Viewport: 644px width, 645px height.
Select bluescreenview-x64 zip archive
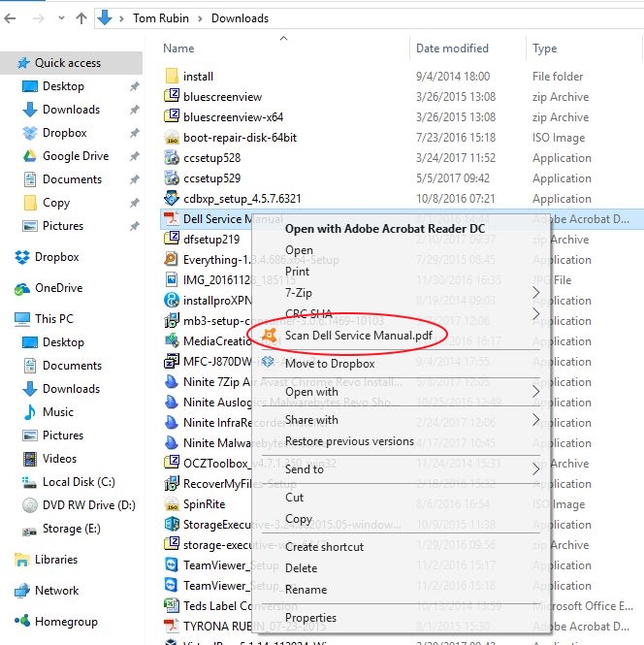tap(233, 117)
